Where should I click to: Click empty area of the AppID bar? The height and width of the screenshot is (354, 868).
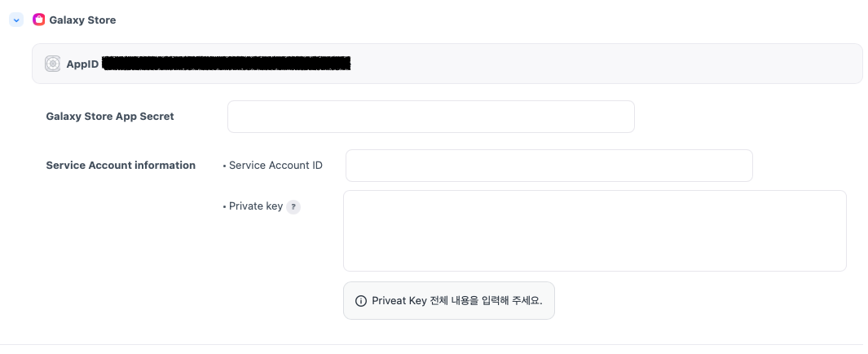point(603,64)
